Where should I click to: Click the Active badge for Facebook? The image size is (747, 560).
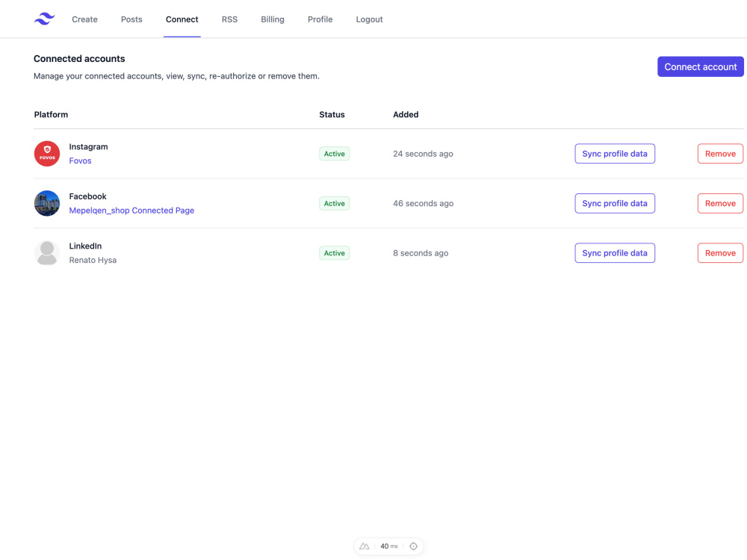pos(335,203)
